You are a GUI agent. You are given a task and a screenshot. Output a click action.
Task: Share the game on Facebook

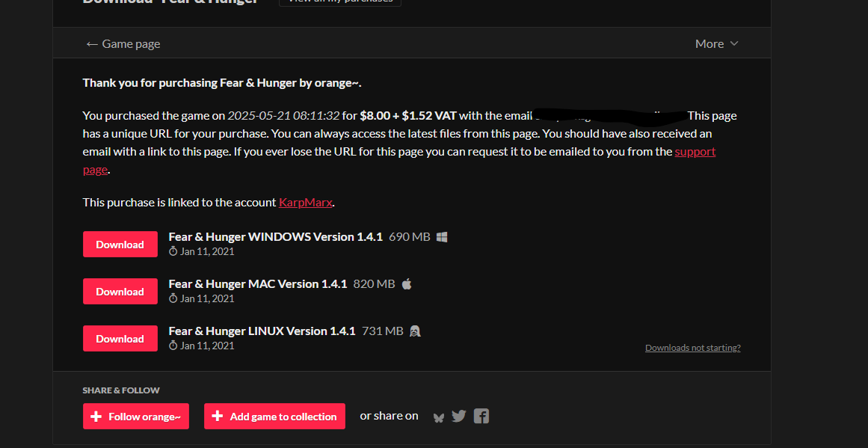pyautogui.click(x=481, y=417)
